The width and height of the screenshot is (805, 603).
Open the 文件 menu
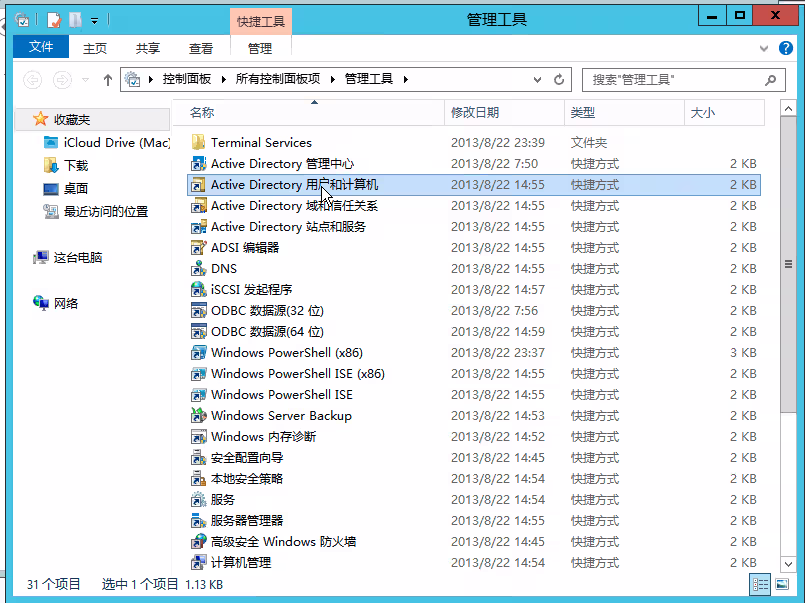pyautogui.click(x=41, y=47)
